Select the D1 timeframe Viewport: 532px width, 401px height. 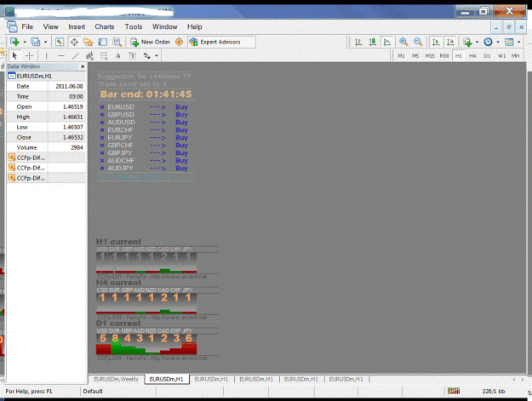(487, 55)
